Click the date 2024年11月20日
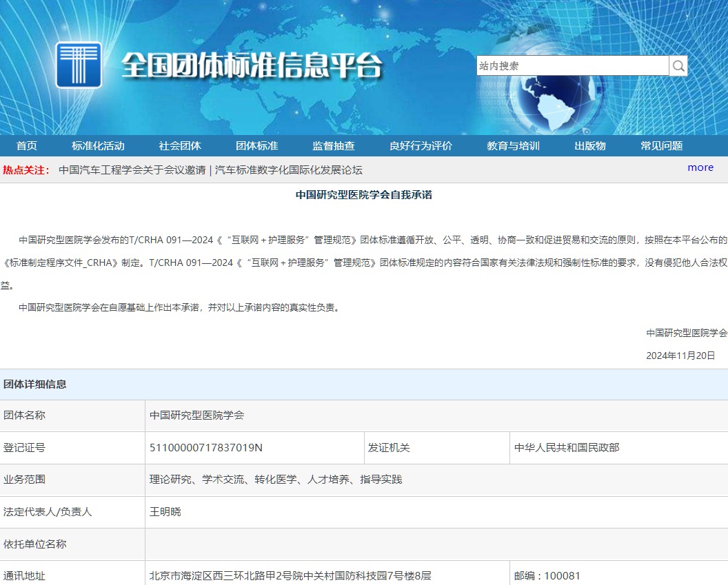728x585 pixels. (680, 356)
